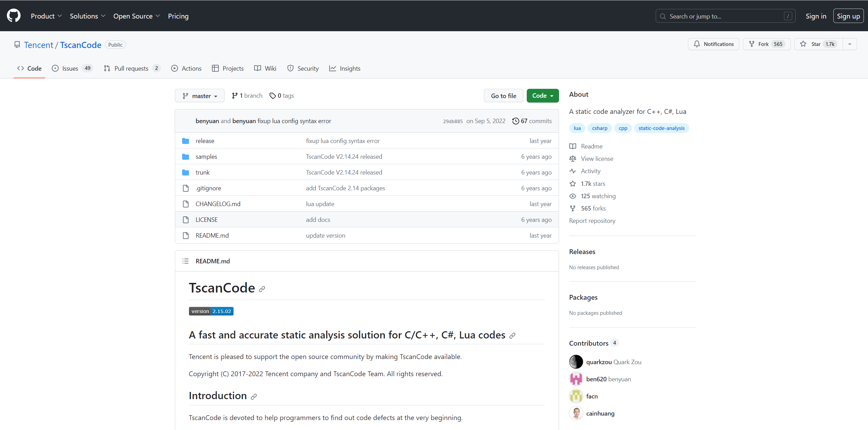
Task: Select the cpp topic tag
Action: coord(623,128)
